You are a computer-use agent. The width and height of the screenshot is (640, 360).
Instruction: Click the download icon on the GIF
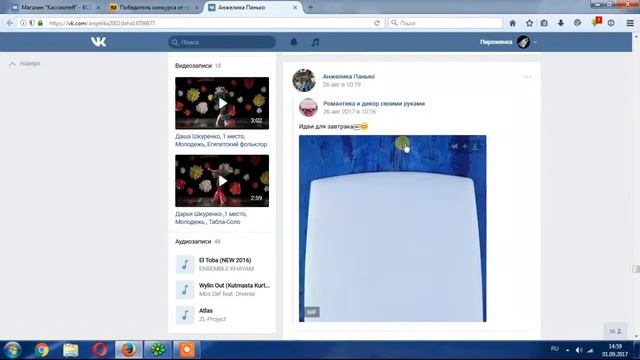click(x=475, y=147)
